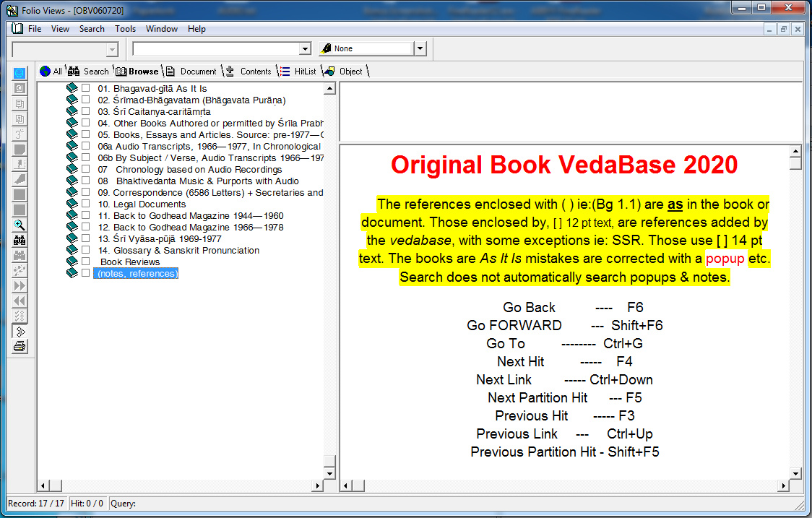This screenshot has width=812, height=518.
Task: Click the document pane horizontal scrollbar thumb
Action: 358,486
